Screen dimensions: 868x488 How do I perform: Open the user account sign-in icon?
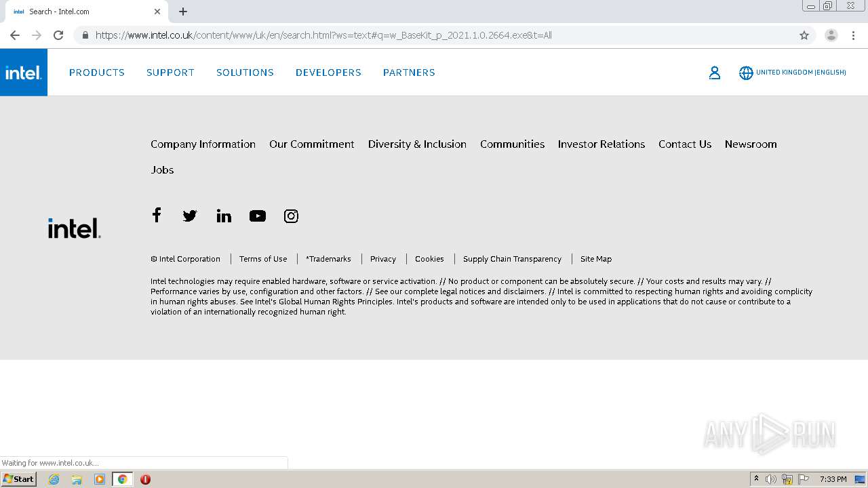pyautogui.click(x=714, y=73)
